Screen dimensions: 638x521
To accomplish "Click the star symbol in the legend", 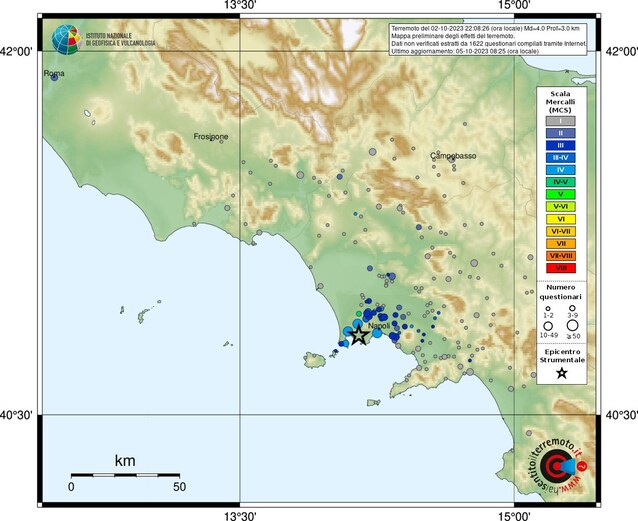I will 562,373.
